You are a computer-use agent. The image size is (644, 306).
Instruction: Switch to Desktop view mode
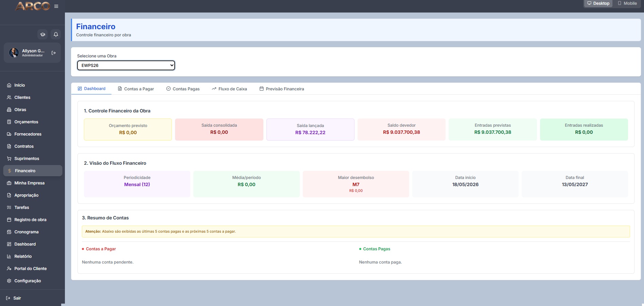pos(598,3)
